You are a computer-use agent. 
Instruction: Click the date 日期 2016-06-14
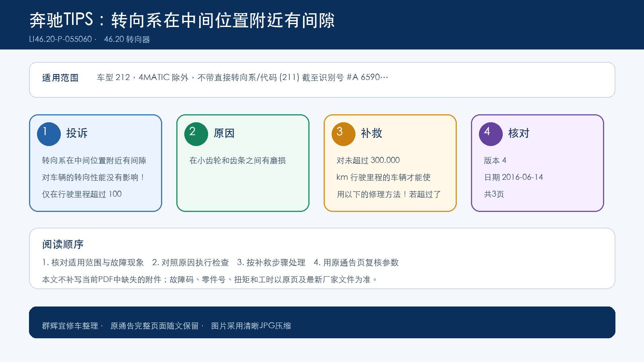(514, 177)
